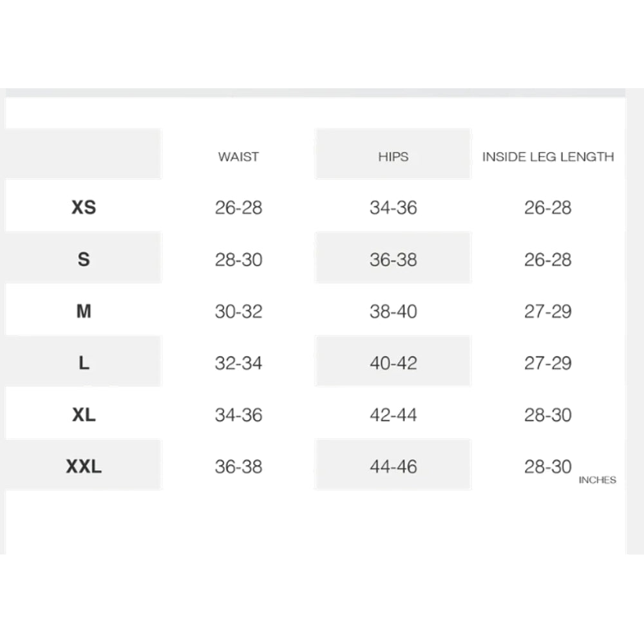This screenshot has height=644, width=644.
Task: Click the HIPS column header
Action: 393,156
